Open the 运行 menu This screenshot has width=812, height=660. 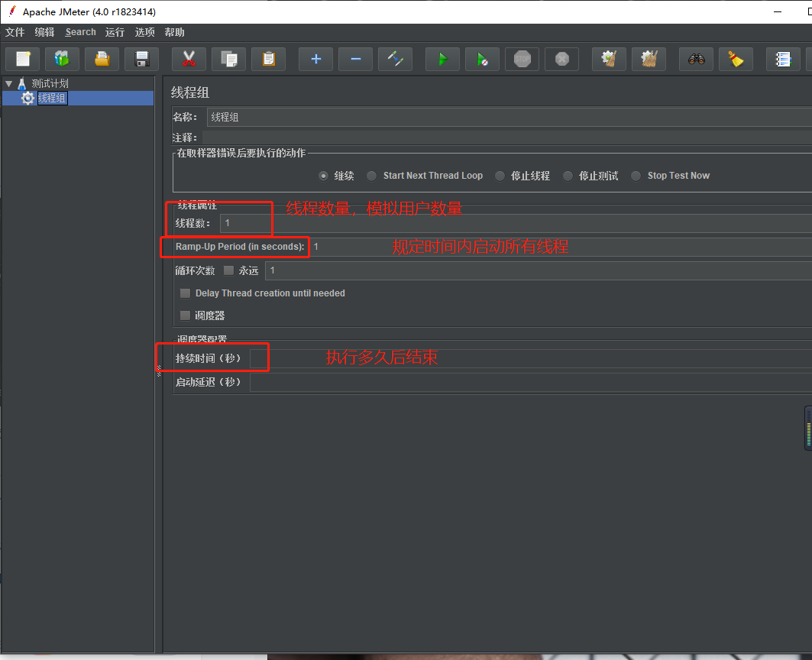[x=115, y=32]
